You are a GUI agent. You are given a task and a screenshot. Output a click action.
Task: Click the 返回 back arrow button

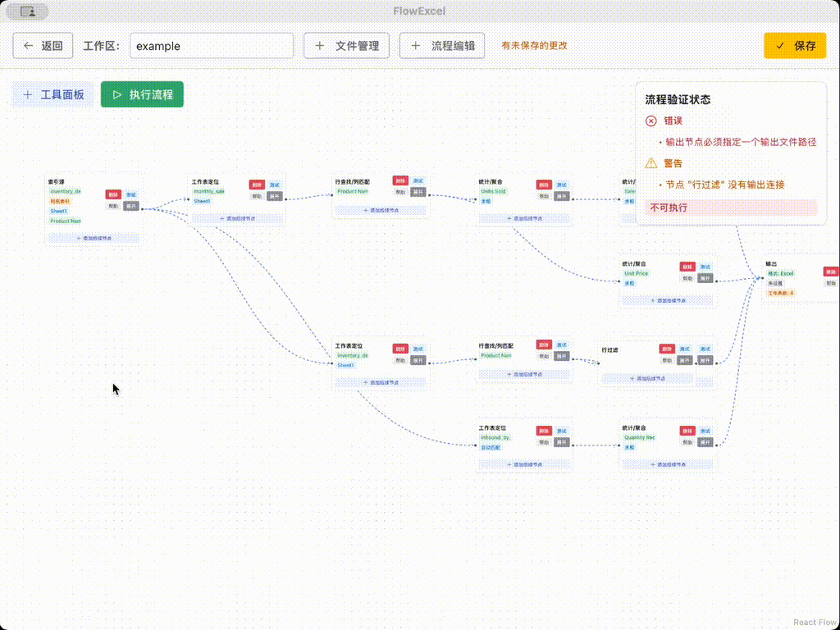tap(43, 46)
